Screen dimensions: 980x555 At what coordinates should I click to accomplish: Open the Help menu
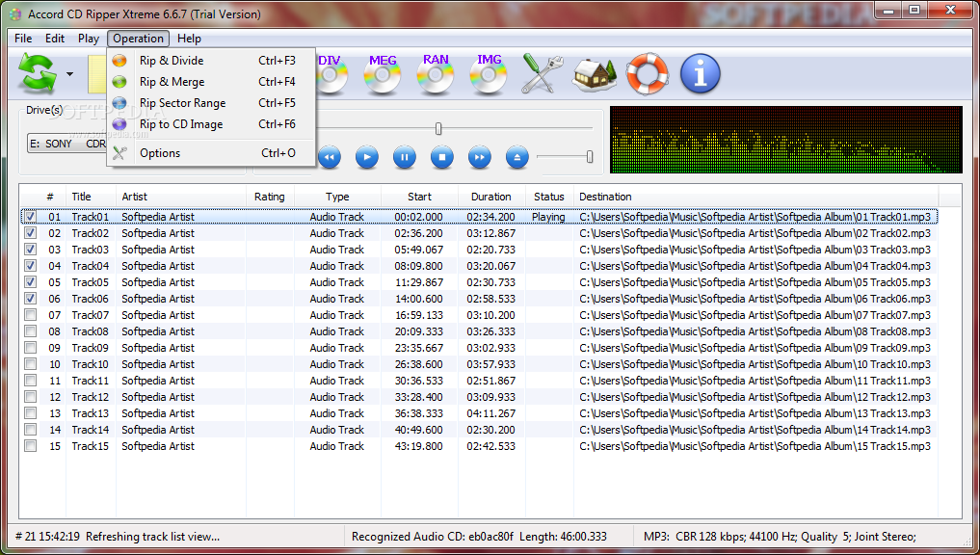(189, 39)
